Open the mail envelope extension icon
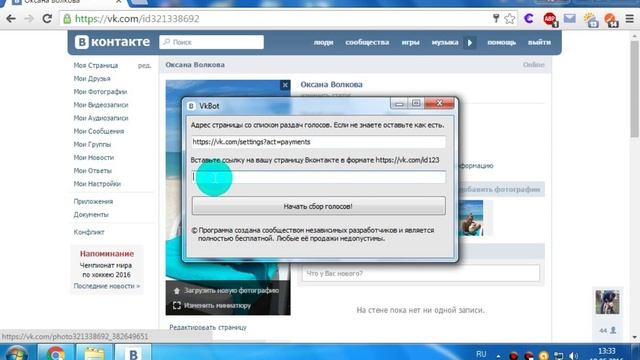Screen dimensions: 640x360 (570, 18)
